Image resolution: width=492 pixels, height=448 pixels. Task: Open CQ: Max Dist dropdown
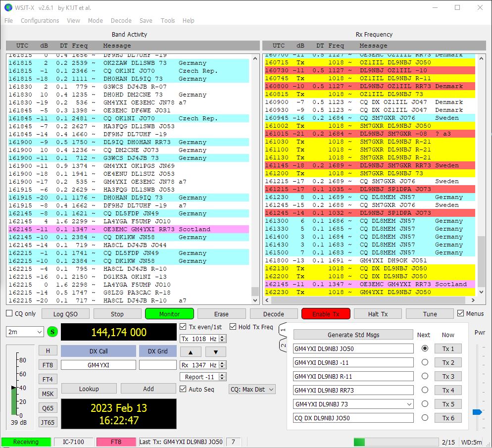[252, 389]
